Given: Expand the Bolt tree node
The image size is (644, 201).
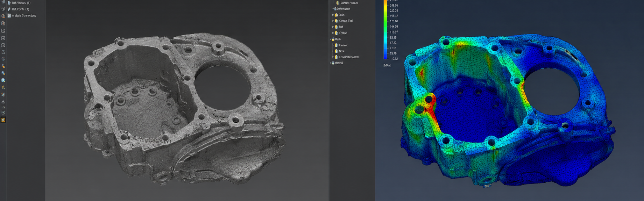Looking at the screenshot, I should (333, 27).
